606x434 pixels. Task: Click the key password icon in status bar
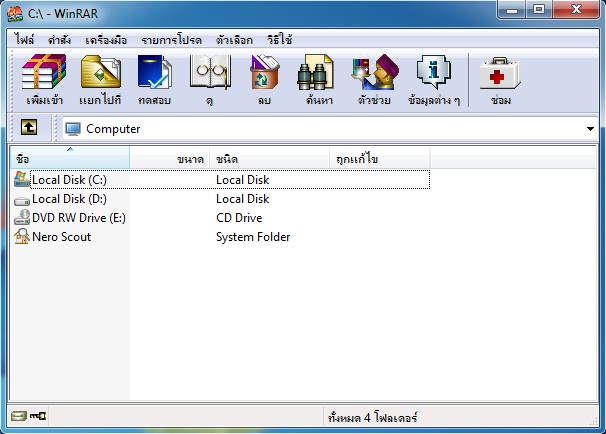pos(38,416)
